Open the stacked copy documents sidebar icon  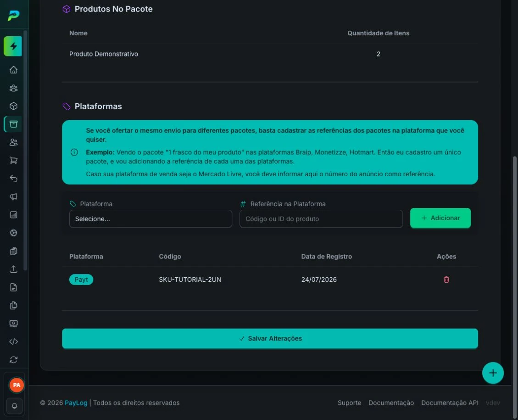[x=14, y=305]
